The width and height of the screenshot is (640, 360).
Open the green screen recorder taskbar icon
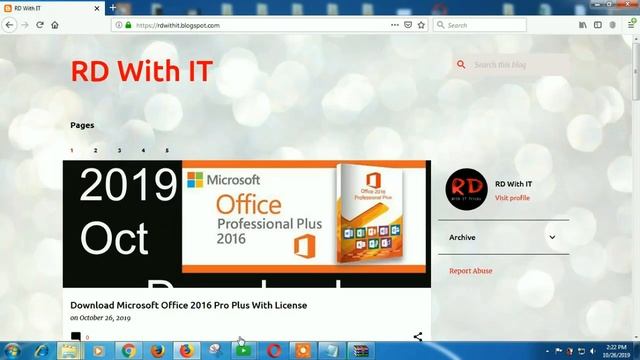tap(244, 351)
